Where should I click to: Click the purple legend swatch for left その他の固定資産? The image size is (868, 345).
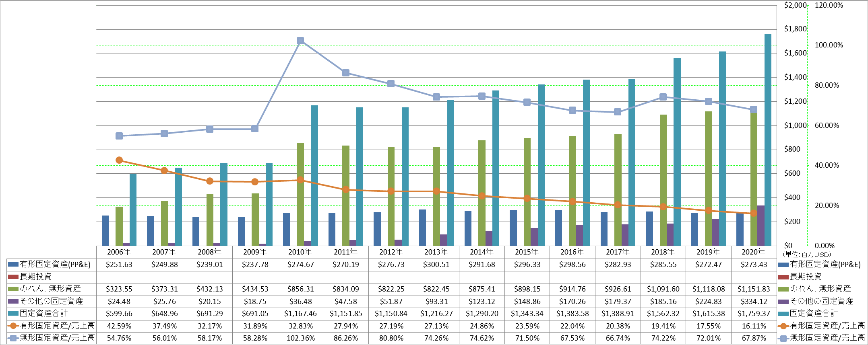pyautogui.click(x=13, y=301)
